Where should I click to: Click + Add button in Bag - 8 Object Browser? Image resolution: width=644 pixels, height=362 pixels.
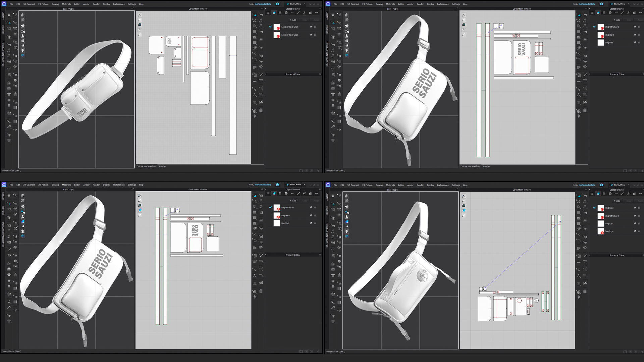(x=617, y=201)
